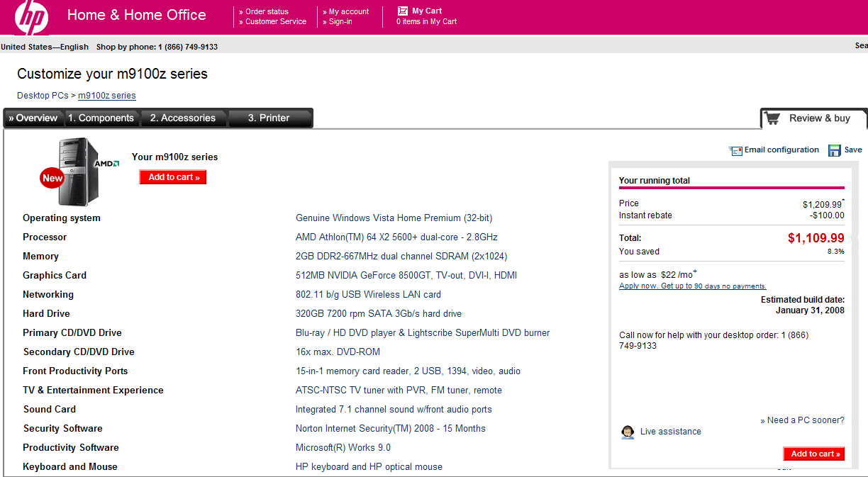
Task: Switch to the Overview tab
Action: pyautogui.click(x=33, y=118)
